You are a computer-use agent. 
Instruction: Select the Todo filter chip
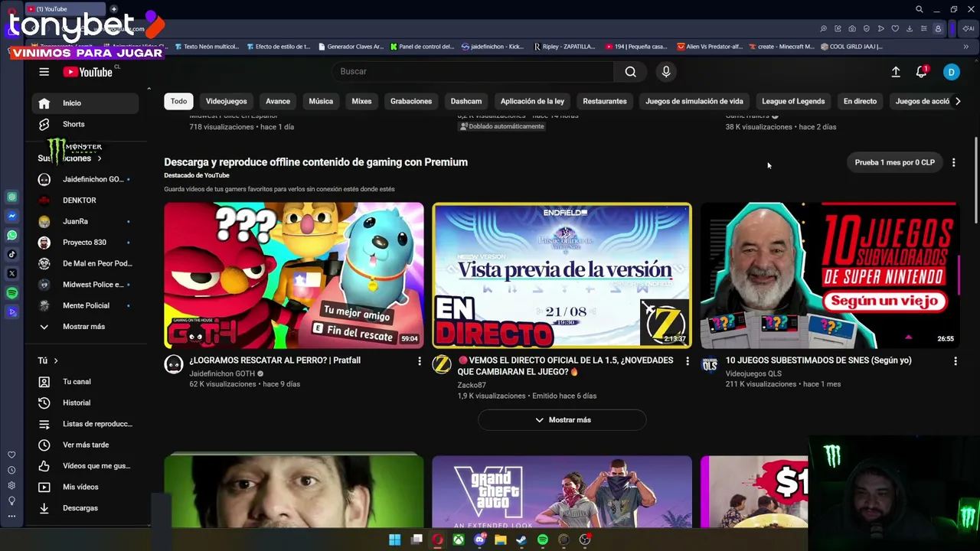[178, 101]
